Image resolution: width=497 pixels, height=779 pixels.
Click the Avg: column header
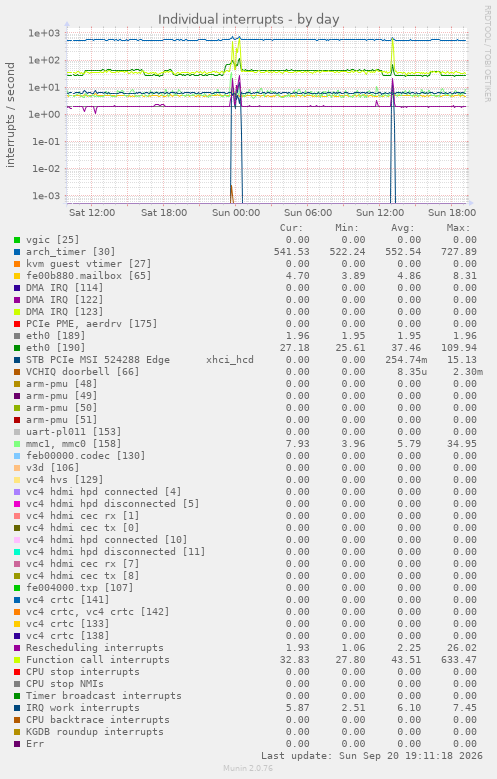pos(403,228)
